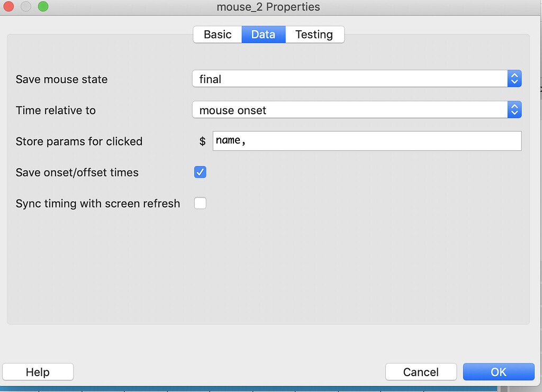The height and width of the screenshot is (392, 542).
Task: Click the Save onset/offset times label
Action: tap(77, 172)
